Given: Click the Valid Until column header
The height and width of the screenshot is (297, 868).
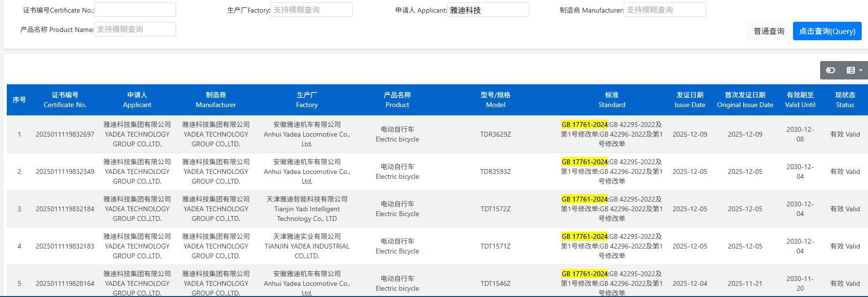Looking at the screenshot, I should point(800,100).
